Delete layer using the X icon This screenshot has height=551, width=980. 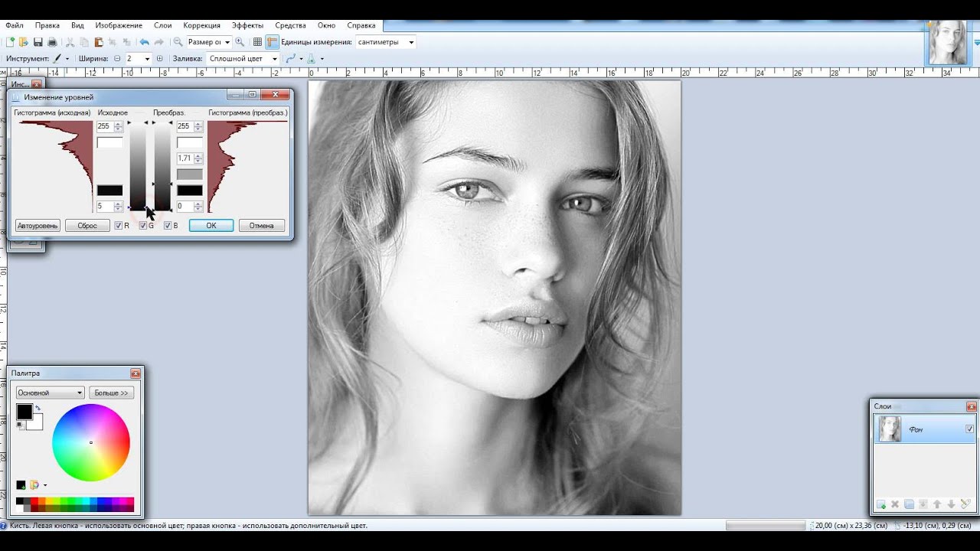tap(895, 504)
